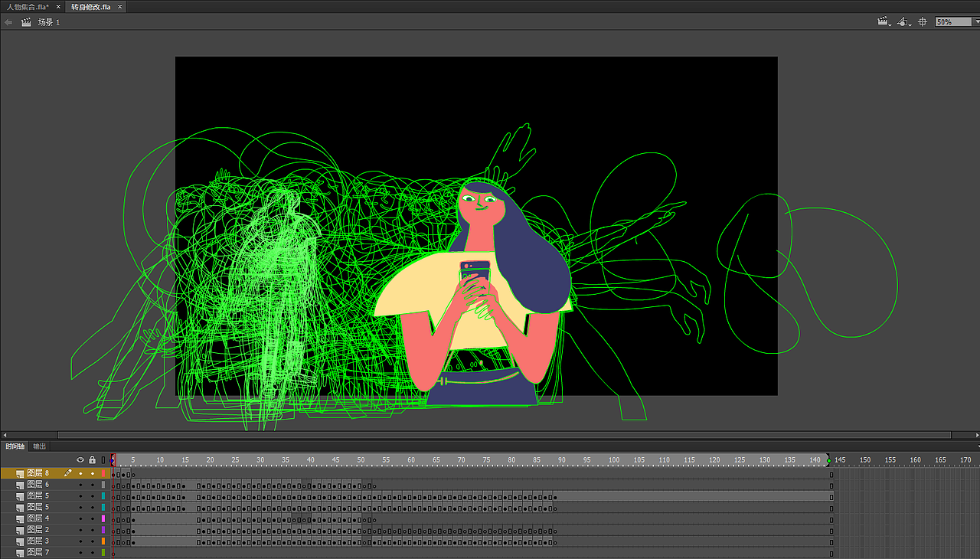This screenshot has width=980, height=559.
Task: Click the gray outline swatch of 图层 6
Action: 103,485
